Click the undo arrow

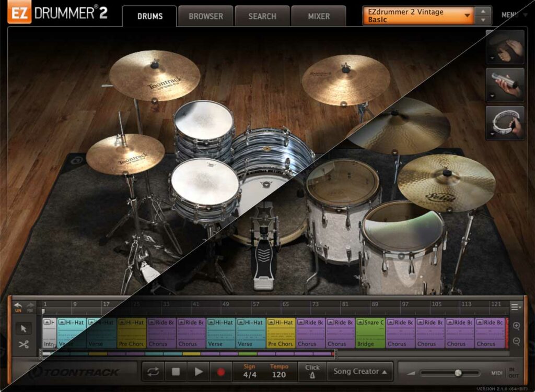click(x=18, y=305)
